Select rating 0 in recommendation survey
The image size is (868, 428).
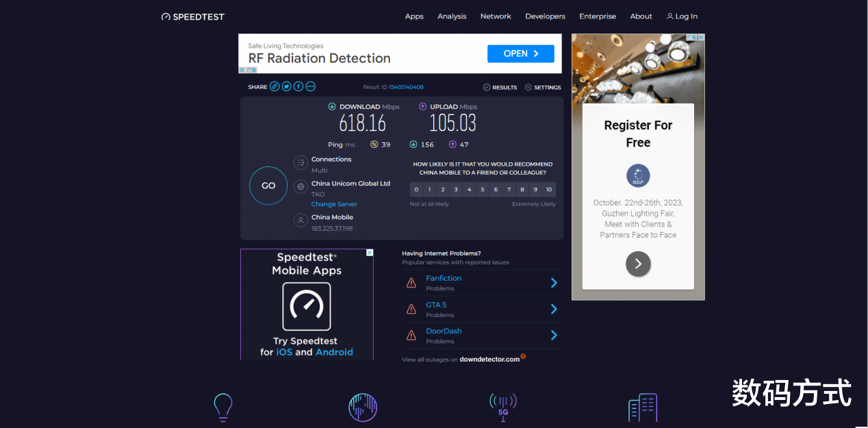pyautogui.click(x=416, y=190)
